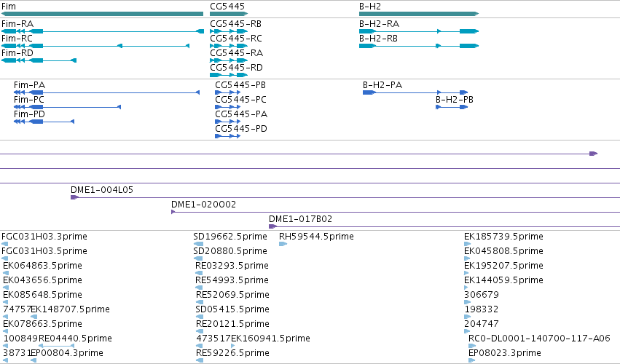
Task: Select the DME1-004L05 clone arrow
Action: (74, 197)
